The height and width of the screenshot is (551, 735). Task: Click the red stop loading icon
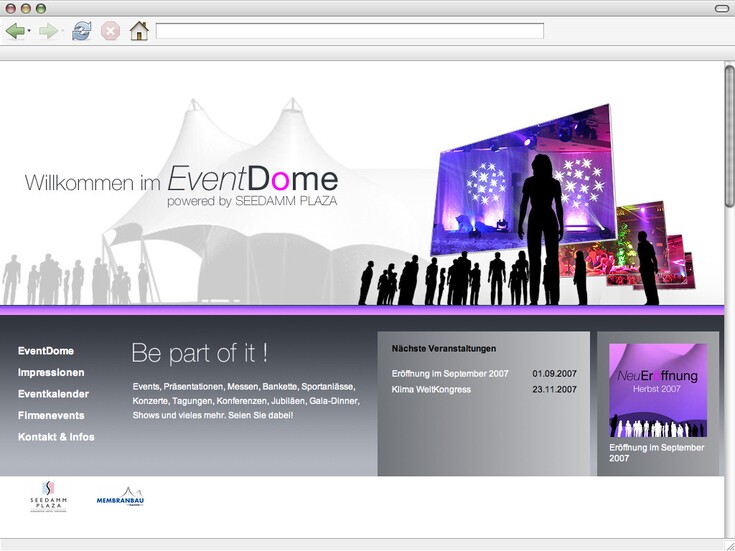110,31
